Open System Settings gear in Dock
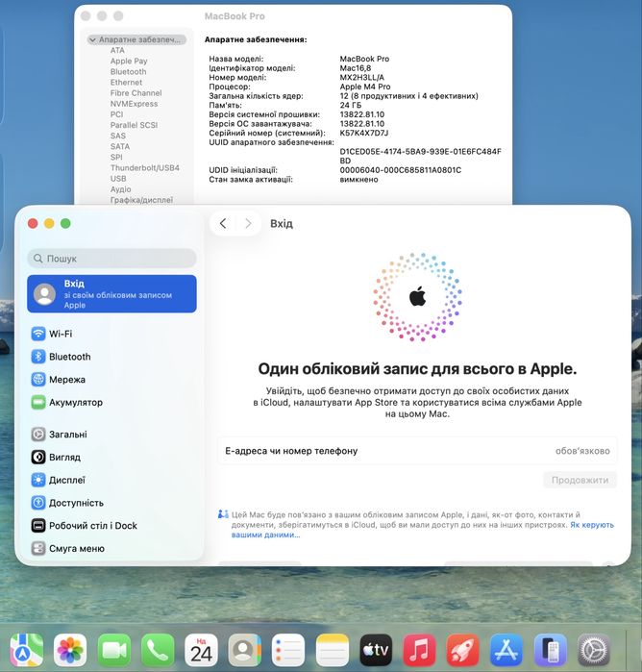Screen dimensions: 642x672 [595, 650]
